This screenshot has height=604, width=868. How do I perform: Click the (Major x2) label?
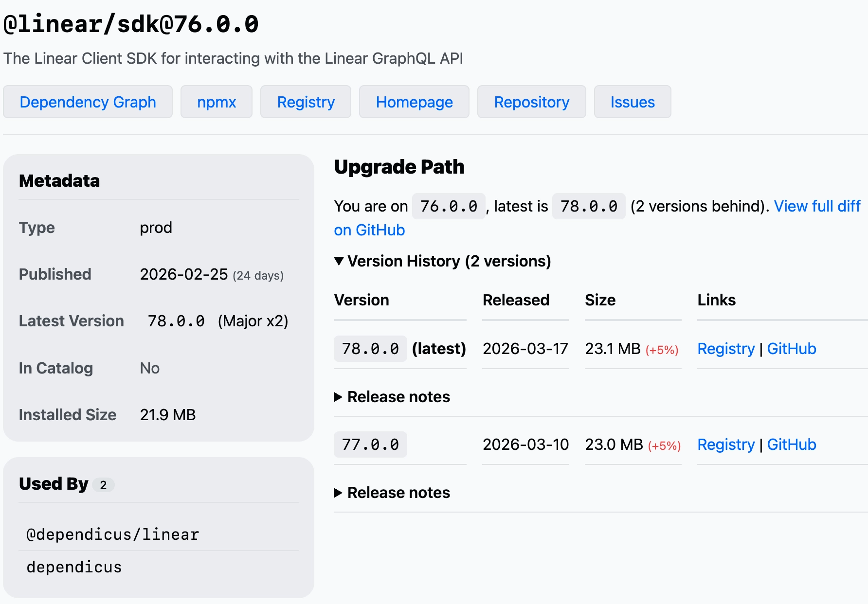tap(253, 321)
